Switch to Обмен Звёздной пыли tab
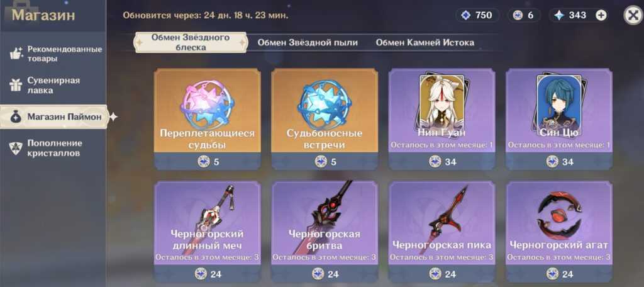Viewport: 644px width, 287px height. 308,42
